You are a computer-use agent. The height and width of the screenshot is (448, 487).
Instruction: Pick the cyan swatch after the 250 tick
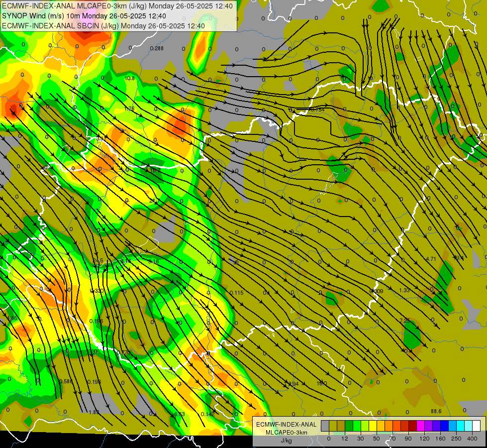point(461,426)
